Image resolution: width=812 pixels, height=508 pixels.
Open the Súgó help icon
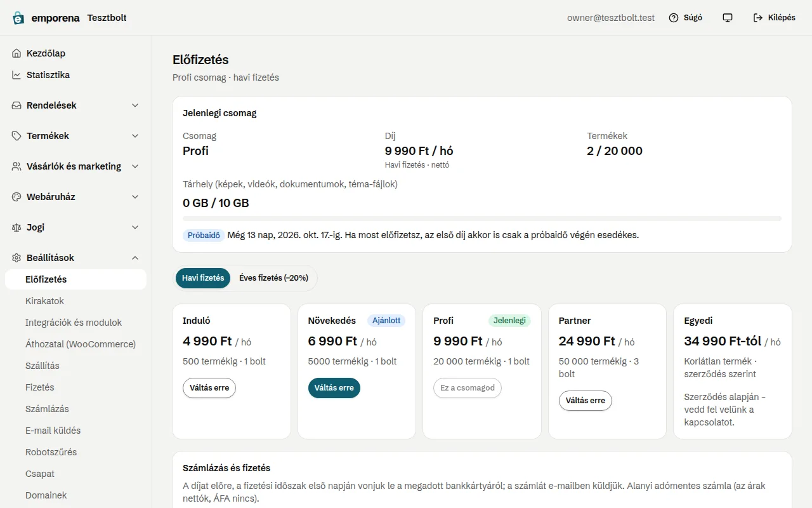[674, 18]
